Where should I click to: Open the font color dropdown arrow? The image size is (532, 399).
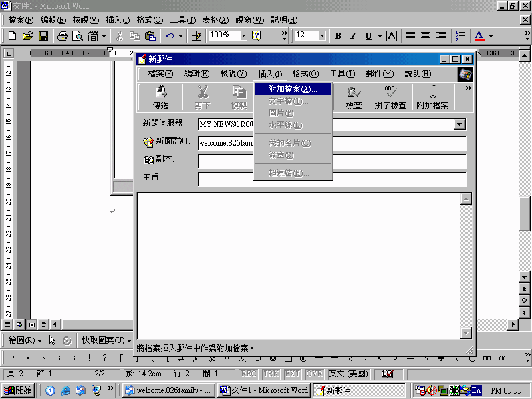tap(491, 36)
